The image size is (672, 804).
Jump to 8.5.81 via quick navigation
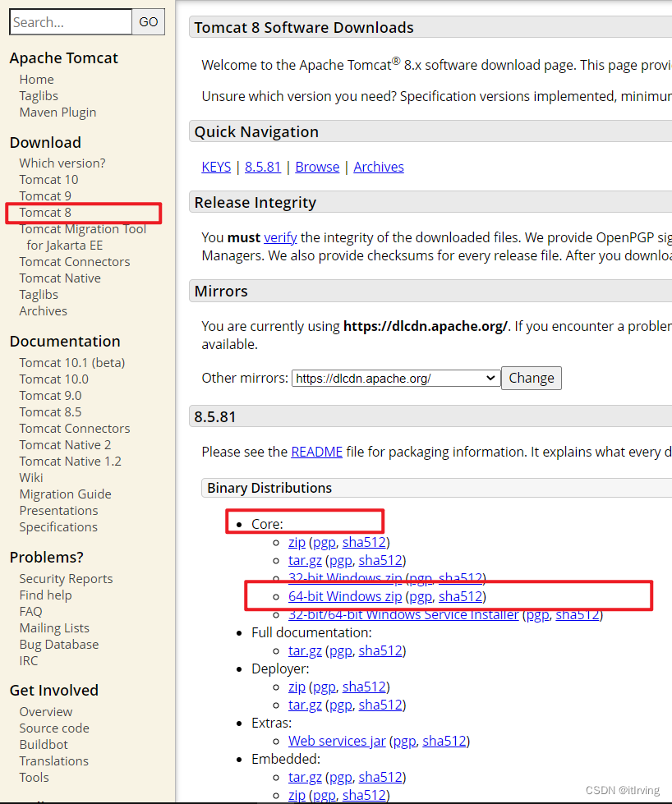coord(263,167)
